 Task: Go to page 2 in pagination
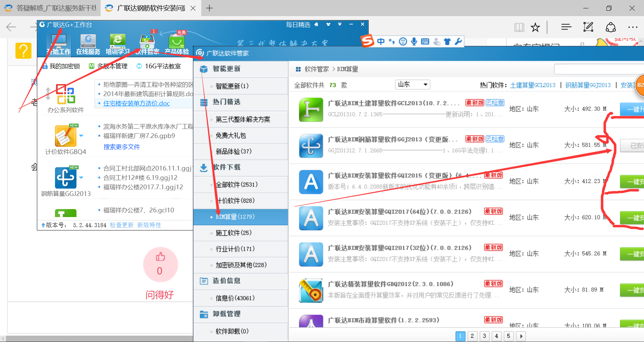point(472,336)
